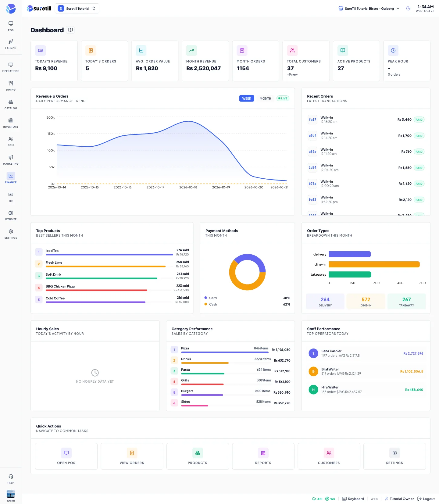
Task: Click the Launch rocket icon
Action: (11, 44)
